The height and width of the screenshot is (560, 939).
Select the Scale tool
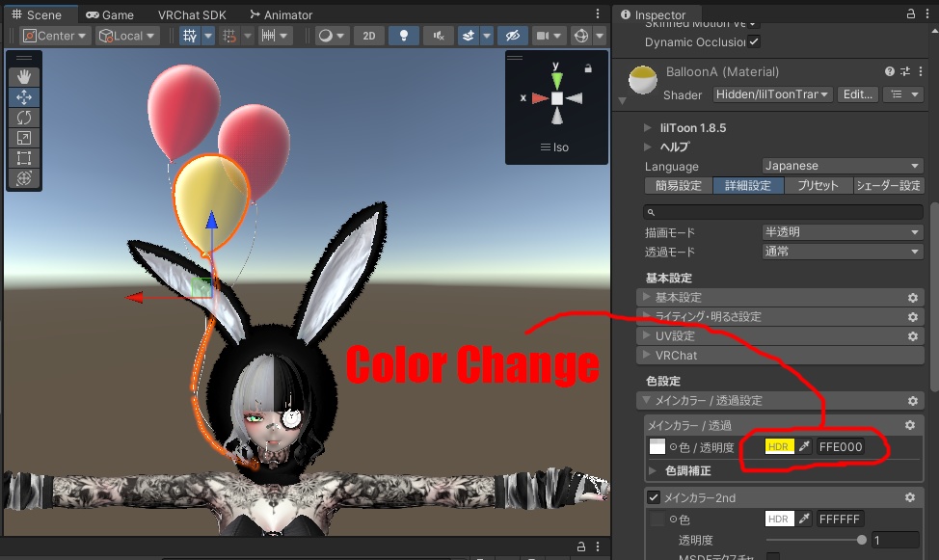point(24,138)
